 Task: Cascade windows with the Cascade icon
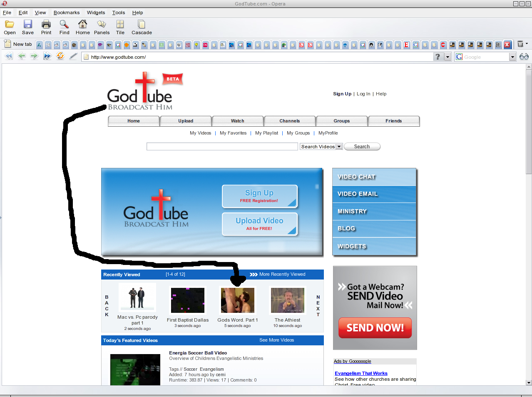pyautogui.click(x=142, y=27)
